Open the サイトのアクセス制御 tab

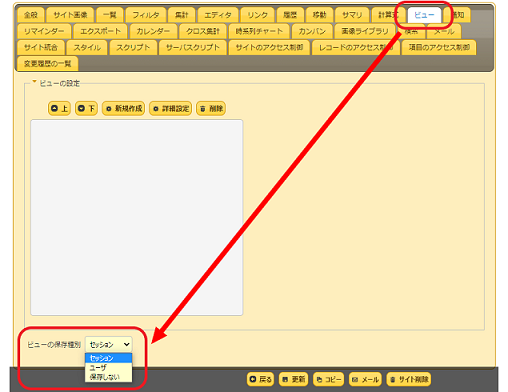[269, 47]
